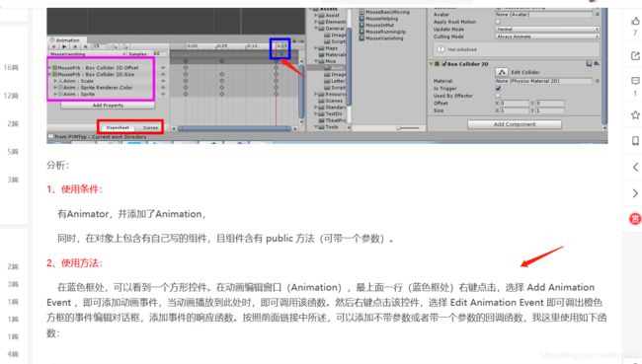Click the Animation timeline horizontal scrollbar
The image size is (642, 364).
click(x=235, y=128)
